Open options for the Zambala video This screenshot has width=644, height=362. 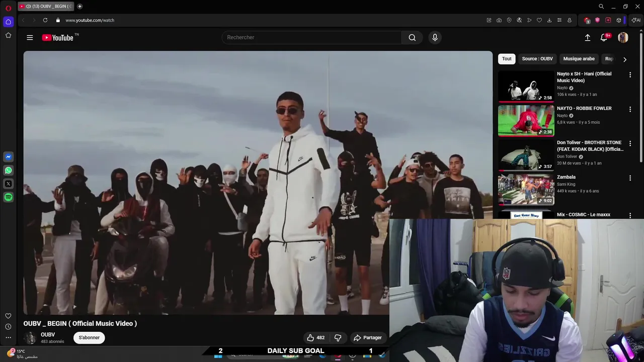(x=630, y=178)
